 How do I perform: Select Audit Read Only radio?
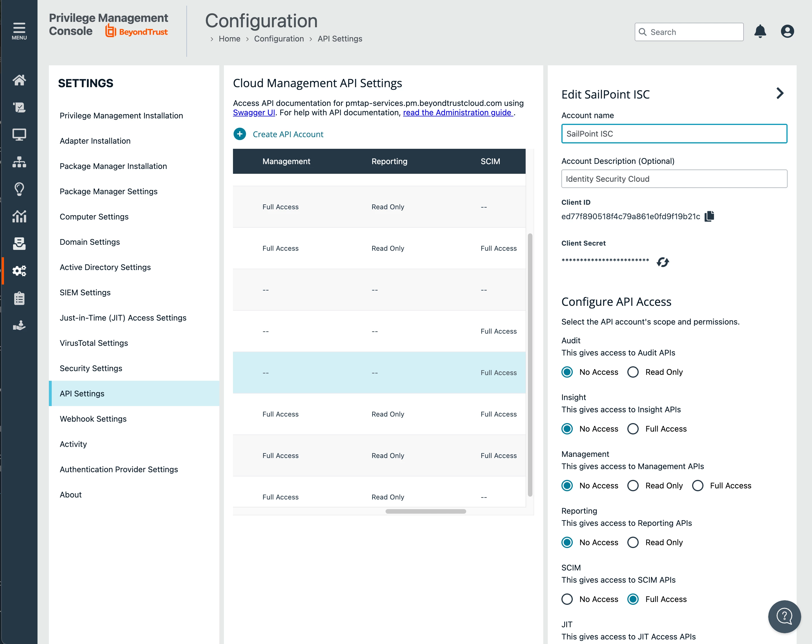point(633,372)
